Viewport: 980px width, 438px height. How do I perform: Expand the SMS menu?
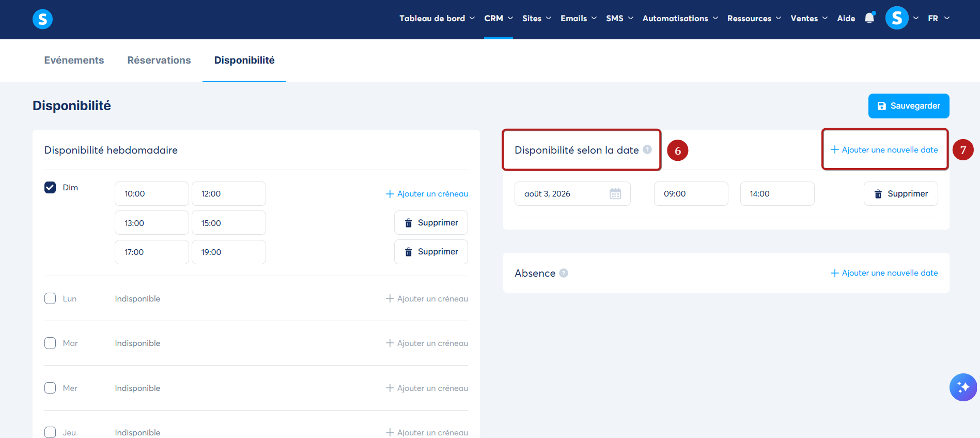pyautogui.click(x=619, y=18)
